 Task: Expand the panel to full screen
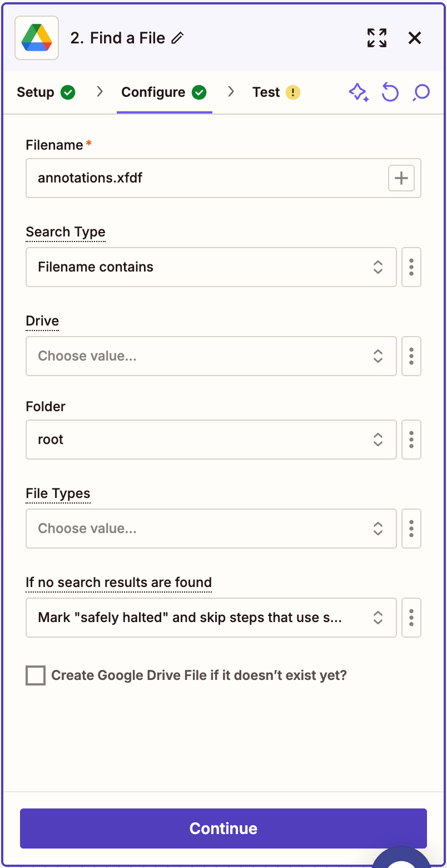(377, 38)
